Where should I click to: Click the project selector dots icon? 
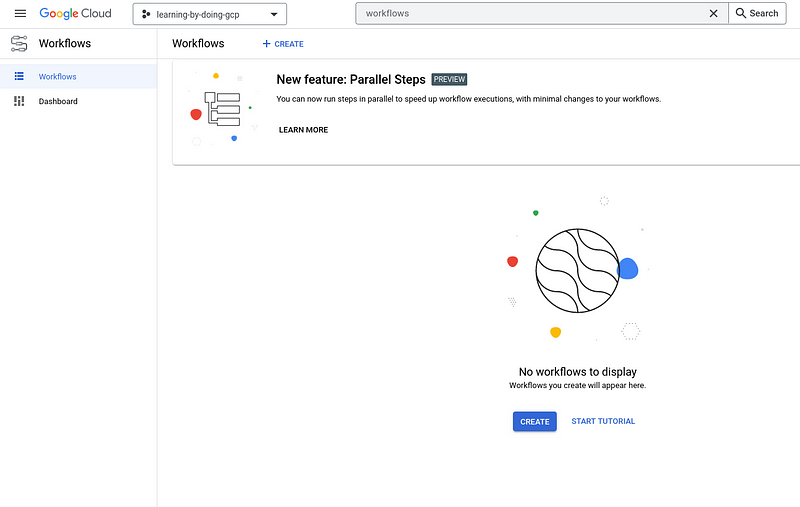(x=146, y=14)
